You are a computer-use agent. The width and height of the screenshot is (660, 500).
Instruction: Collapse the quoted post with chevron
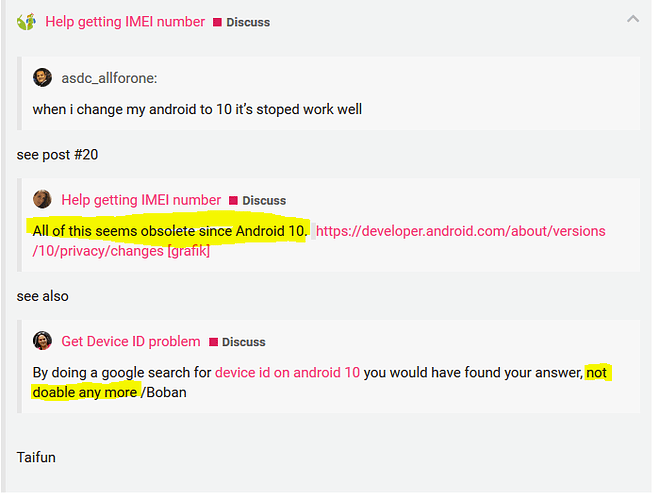(x=633, y=19)
